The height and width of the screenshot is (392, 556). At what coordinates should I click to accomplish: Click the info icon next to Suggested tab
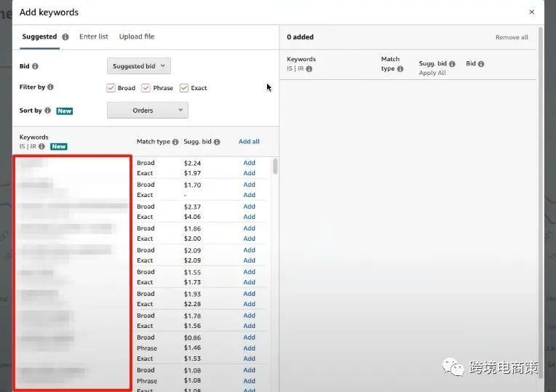pos(65,37)
